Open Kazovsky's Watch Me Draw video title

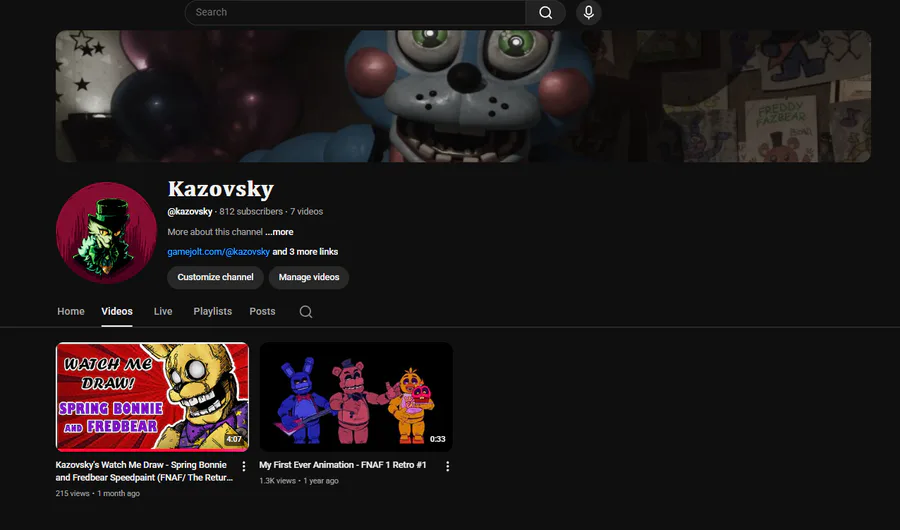144,471
